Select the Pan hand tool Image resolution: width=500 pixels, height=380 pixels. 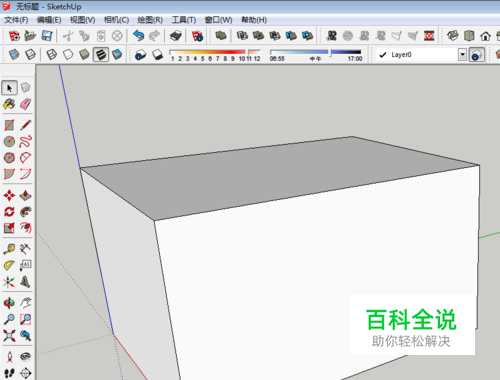point(26,303)
